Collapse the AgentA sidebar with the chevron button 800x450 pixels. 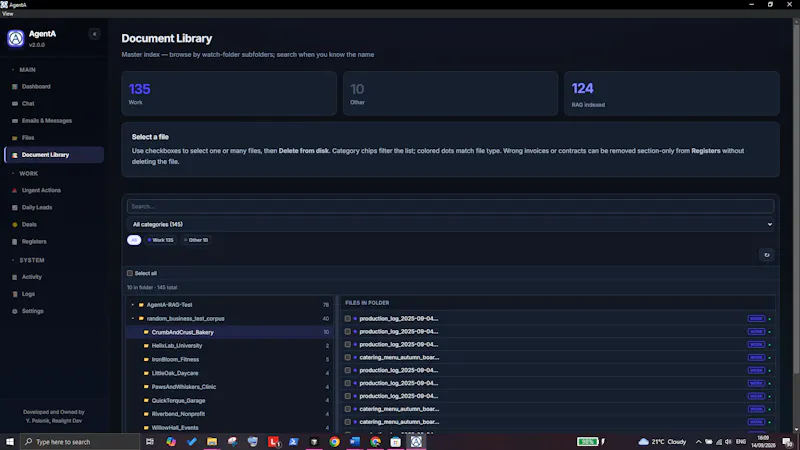(94, 34)
